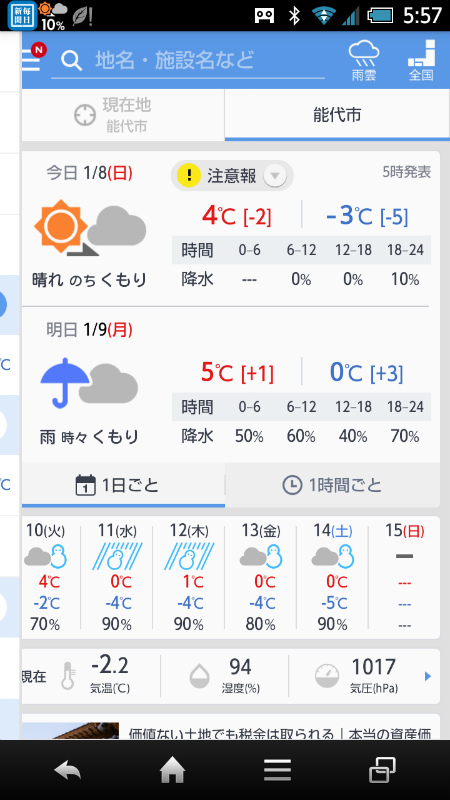
Task: Open the 11(水) snow forecast day
Action: pyautogui.click(x=117, y=577)
